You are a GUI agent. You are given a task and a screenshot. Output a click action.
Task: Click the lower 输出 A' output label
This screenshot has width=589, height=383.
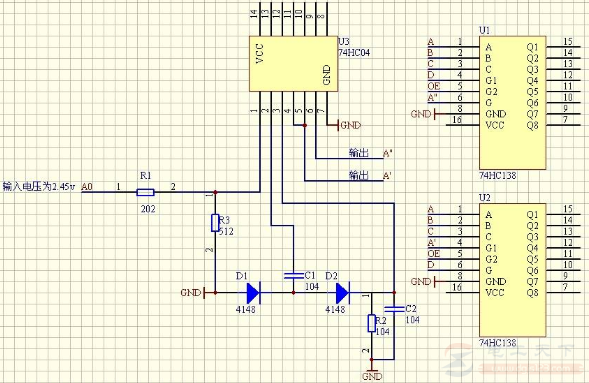point(370,175)
